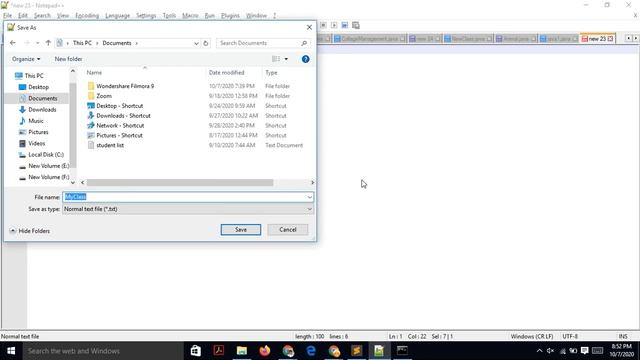Create a New folder
Viewport: 640px width, 360px height.
click(x=69, y=59)
